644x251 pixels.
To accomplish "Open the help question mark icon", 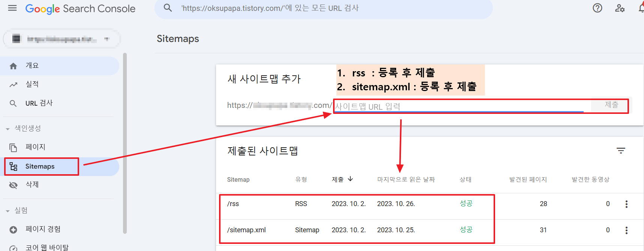I will (x=597, y=8).
